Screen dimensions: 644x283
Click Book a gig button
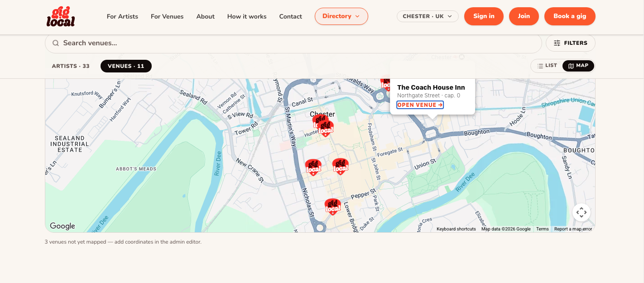(x=570, y=16)
